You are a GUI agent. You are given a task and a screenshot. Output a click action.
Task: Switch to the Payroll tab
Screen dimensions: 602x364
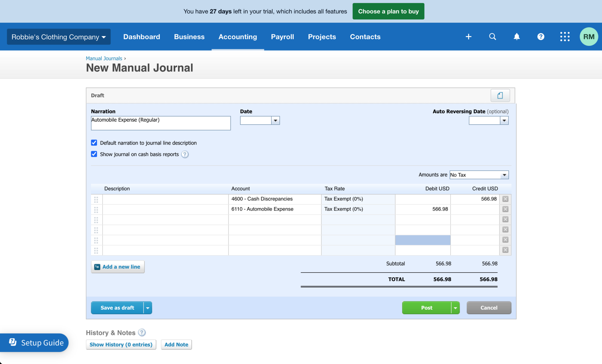click(x=282, y=36)
